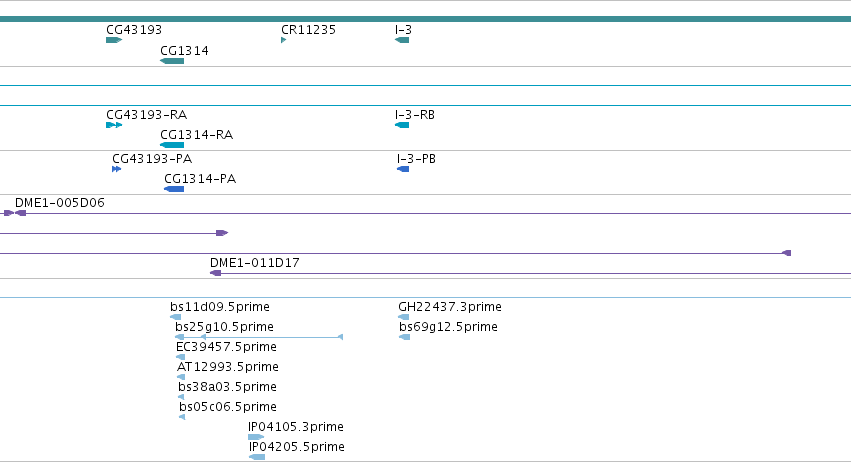Click the bs25g10.5prime right-end arrow

click(x=340, y=337)
